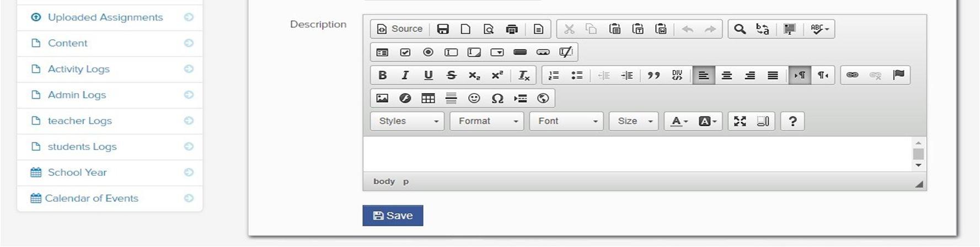
Task: Open Calendar of Events in sidebar
Action: pos(92,198)
